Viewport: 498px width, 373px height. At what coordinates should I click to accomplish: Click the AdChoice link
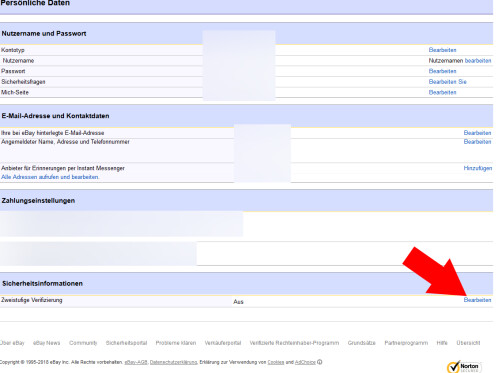[x=305, y=362]
